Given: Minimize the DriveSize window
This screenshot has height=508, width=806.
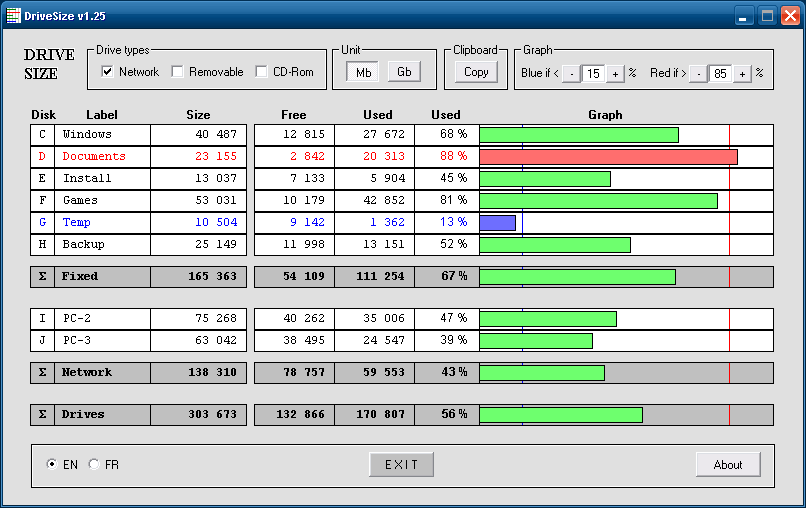Looking at the screenshot, I should click(742, 15).
